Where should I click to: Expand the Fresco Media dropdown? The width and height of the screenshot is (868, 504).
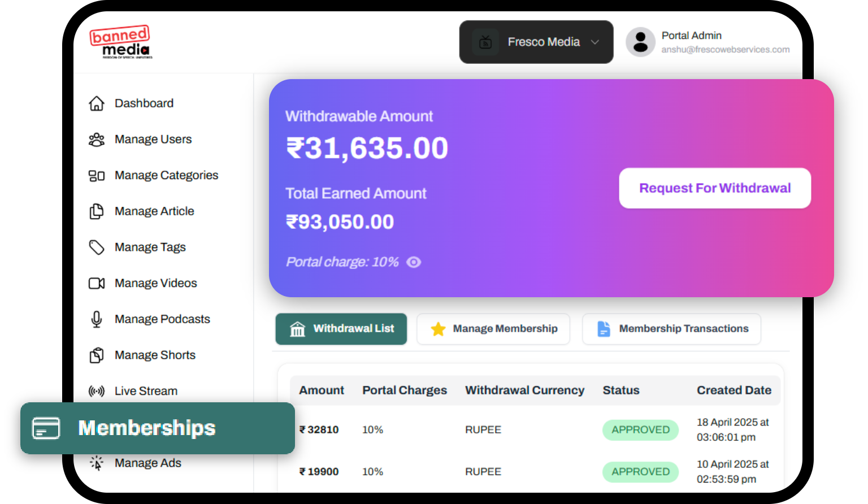click(x=594, y=42)
